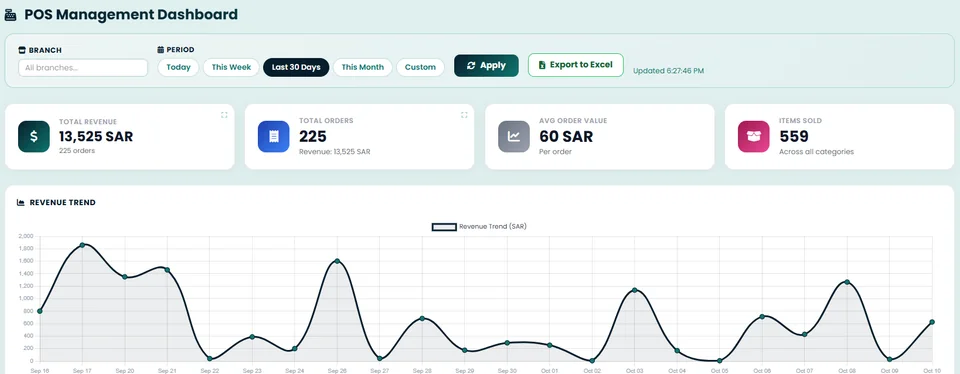Click the Oct 07 data point on chart

[804, 334]
